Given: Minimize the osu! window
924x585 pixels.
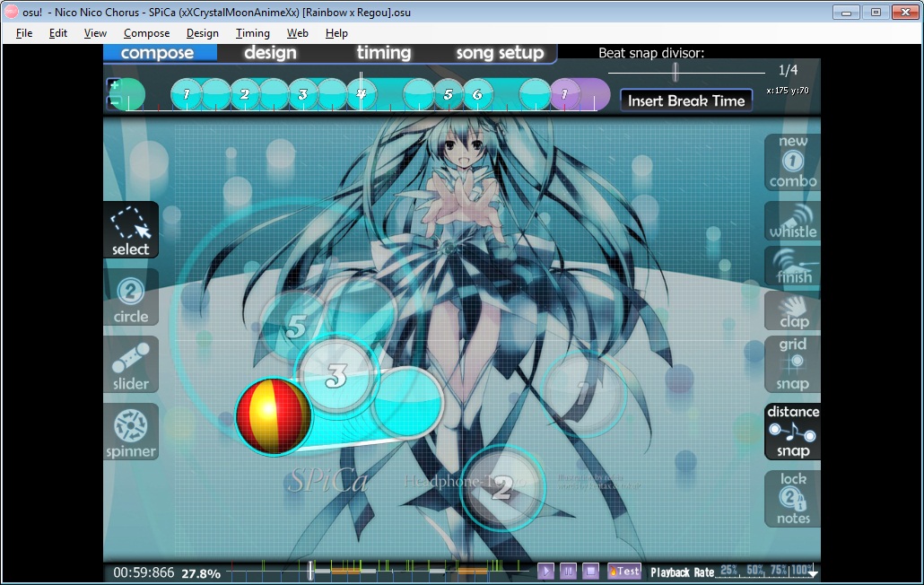Looking at the screenshot, I should point(846,12).
